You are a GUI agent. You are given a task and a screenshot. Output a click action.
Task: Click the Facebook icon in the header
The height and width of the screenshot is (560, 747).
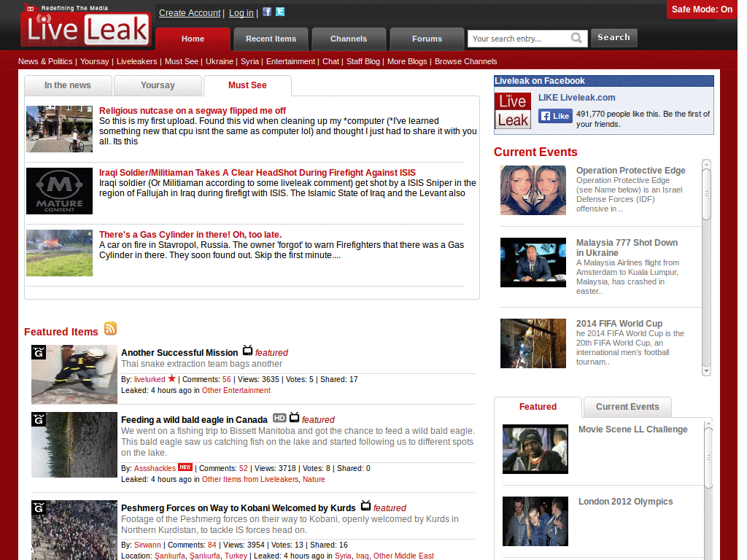tap(266, 12)
